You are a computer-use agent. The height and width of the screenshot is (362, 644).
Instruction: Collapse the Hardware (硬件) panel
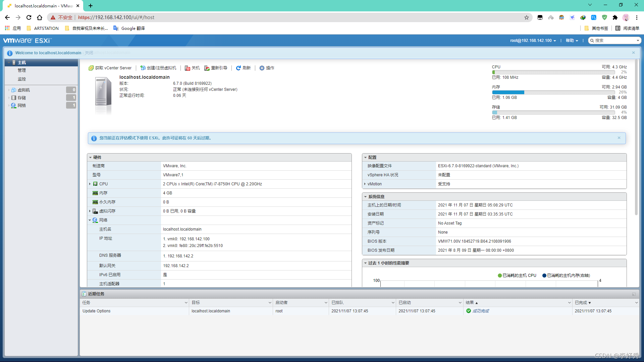91,158
